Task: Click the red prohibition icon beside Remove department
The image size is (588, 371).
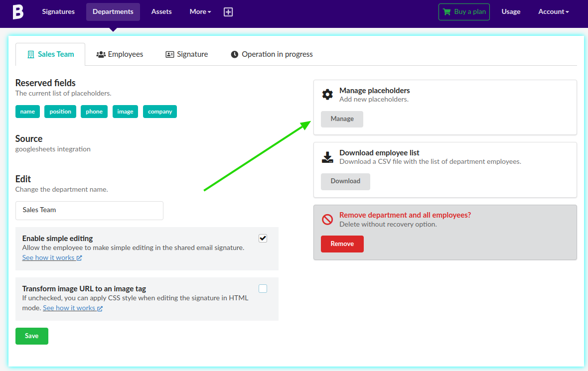Action: tap(328, 219)
